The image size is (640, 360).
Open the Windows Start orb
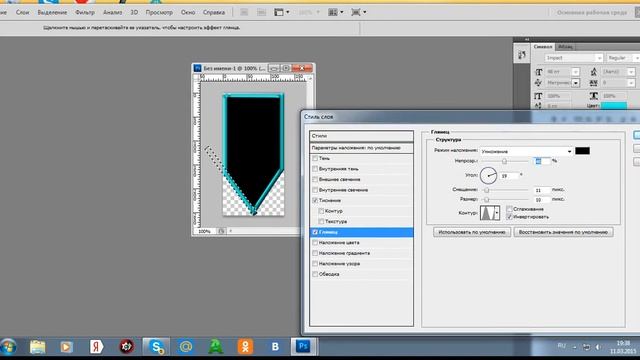(x=8, y=347)
